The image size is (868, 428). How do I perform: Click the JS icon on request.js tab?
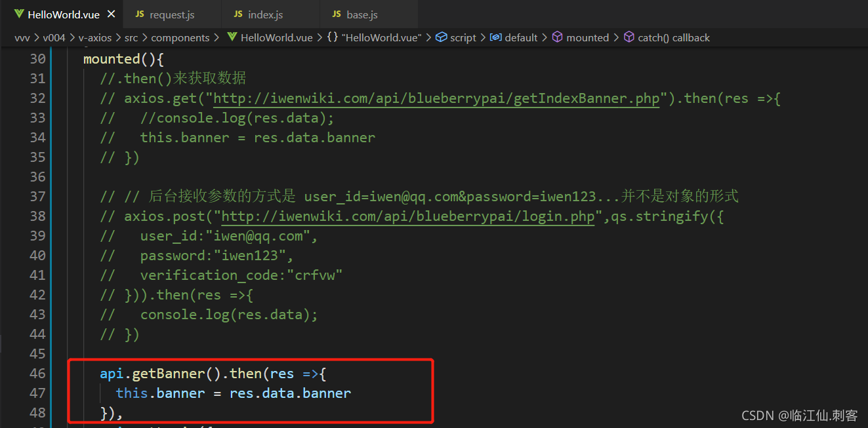(x=140, y=14)
